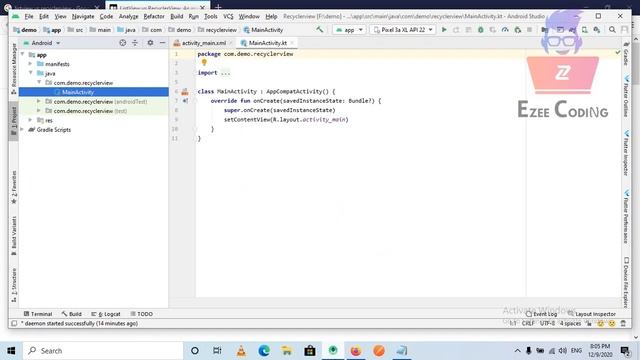The height and width of the screenshot is (360, 640).
Task: Toggle the Structure side tool window
Action: (13, 285)
